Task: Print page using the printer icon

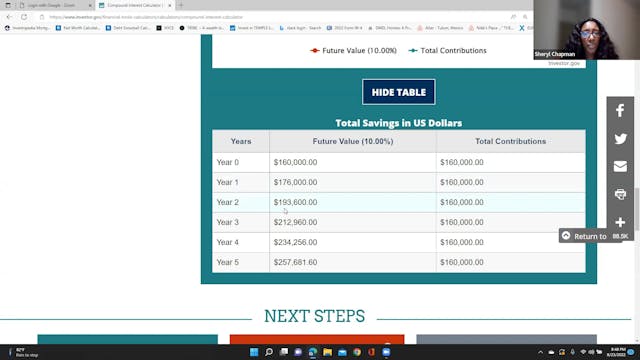Action: [620, 194]
